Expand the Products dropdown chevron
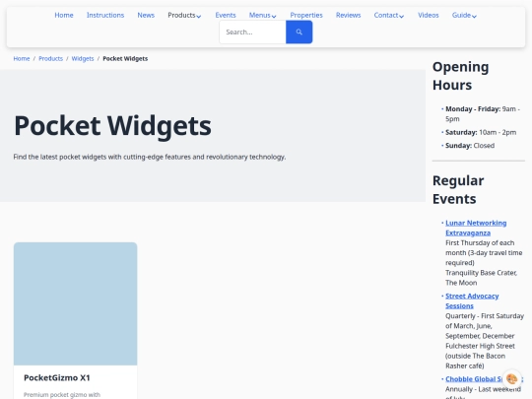The width and height of the screenshot is (532, 399). (199, 16)
